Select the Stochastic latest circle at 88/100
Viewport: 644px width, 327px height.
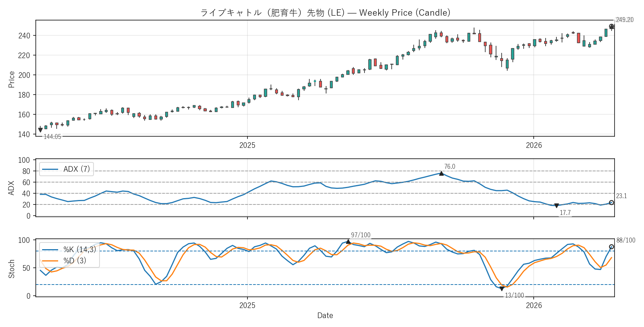tap(611, 247)
